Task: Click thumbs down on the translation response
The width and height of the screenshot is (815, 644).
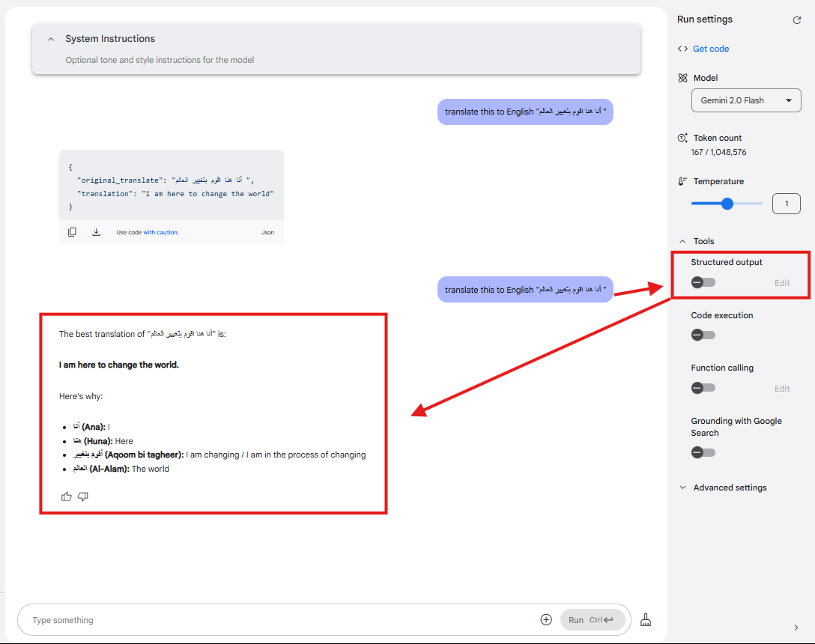Action: pyautogui.click(x=83, y=496)
